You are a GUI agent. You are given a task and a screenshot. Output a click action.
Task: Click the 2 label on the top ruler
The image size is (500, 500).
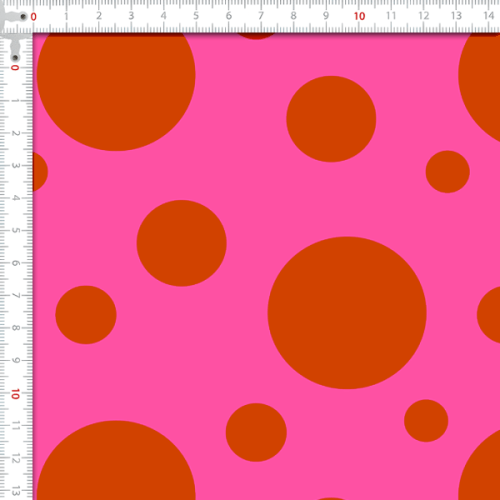(x=99, y=16)
